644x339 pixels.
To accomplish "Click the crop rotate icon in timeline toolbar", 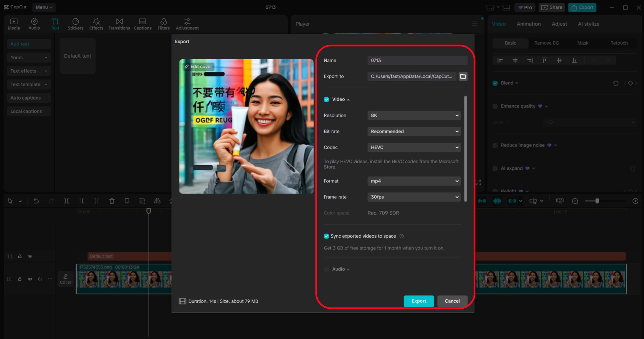I will pyautogui.click(x=142, y=201).
